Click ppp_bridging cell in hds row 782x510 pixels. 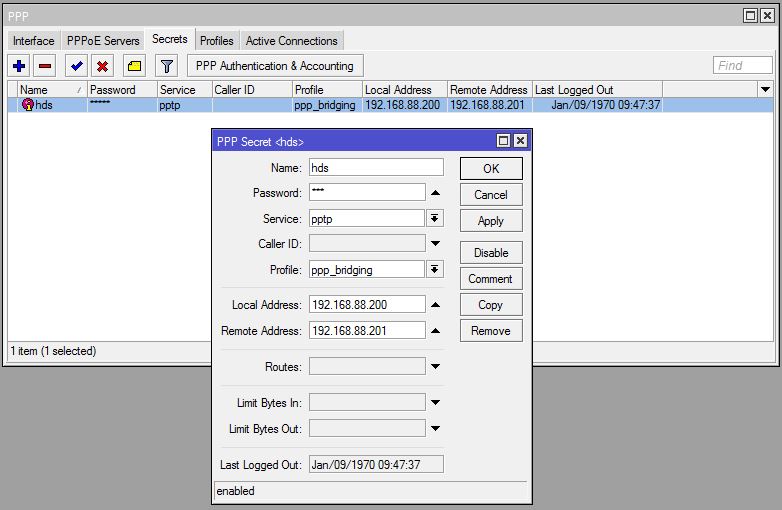[x=325, y=105]
